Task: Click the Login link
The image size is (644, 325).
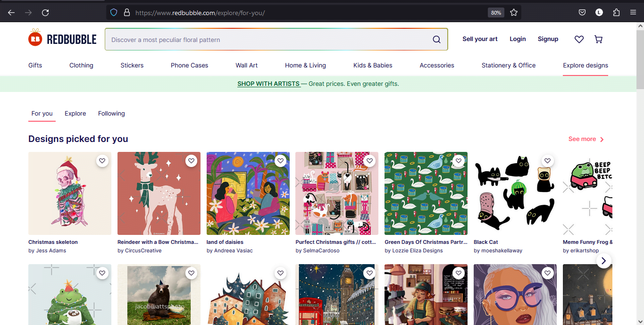Action: pyautogui.click(x=518, y=39)
